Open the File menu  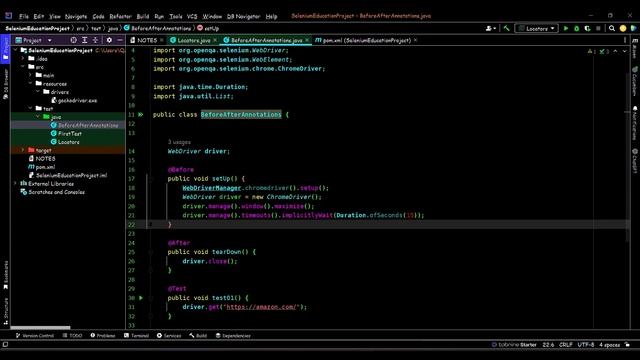click(x=24, y=16)
